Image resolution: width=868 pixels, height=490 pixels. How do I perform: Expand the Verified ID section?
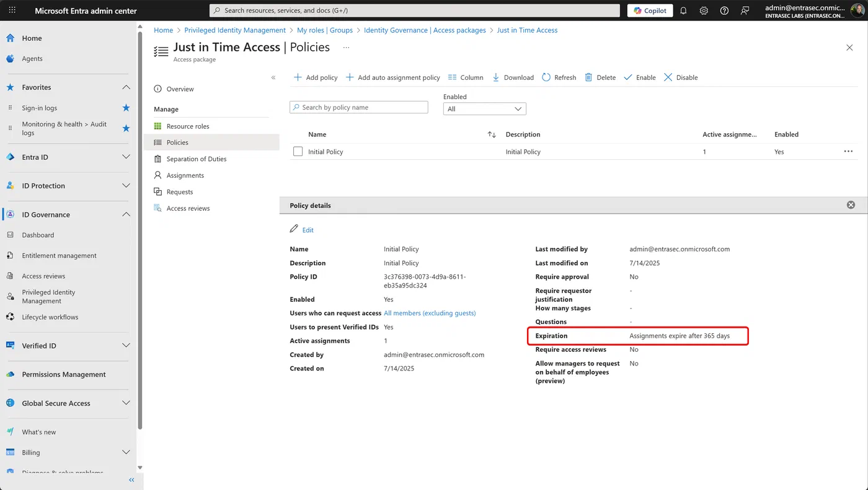126,346
